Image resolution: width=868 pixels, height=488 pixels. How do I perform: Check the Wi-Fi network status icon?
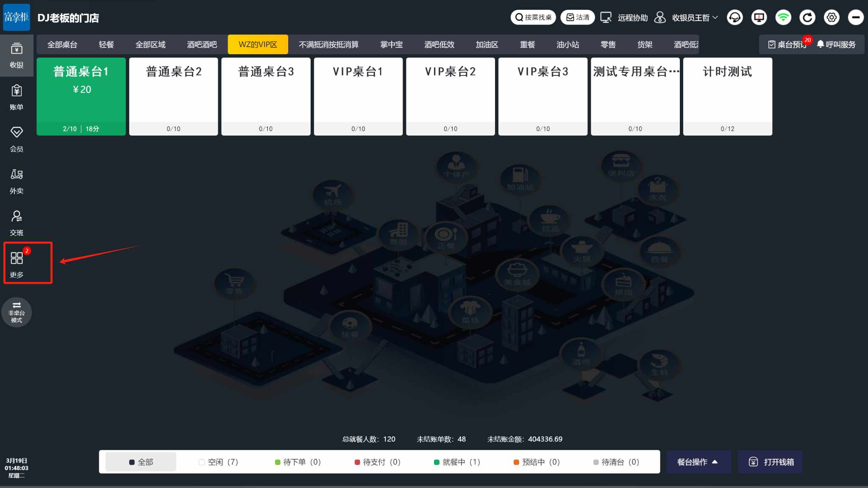783,17
